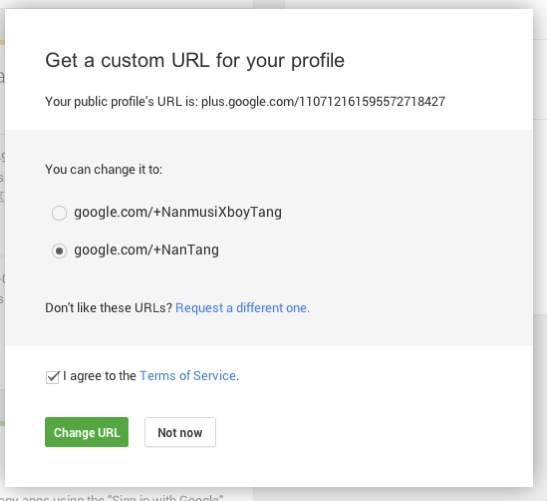Dismiss the dialog with Not now
The width and height of the screenshot is (547, 501).
pos(180,432)
